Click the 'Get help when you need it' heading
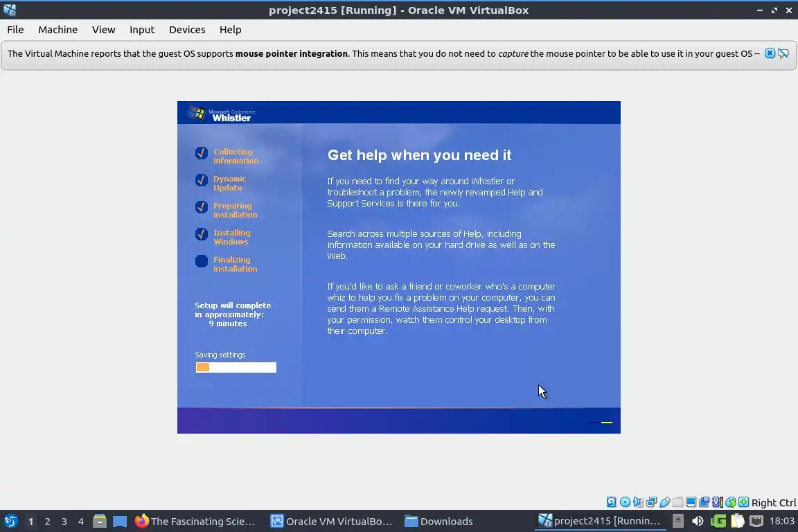The width and height of the screenshot is (798, 532). point(419,155)
